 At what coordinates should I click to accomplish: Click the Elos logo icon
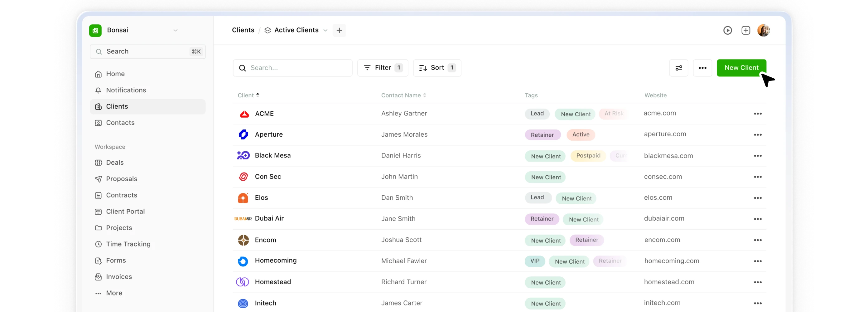243,198
